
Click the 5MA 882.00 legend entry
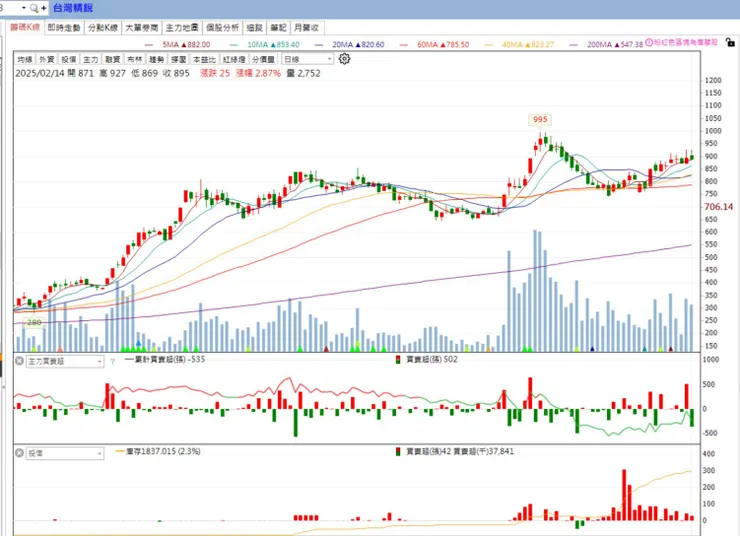(177, 45)
